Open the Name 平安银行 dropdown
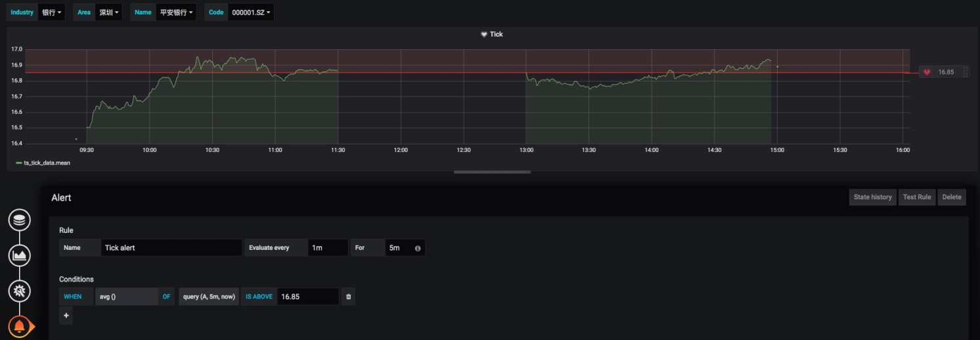 pyautogui.click(x=175, y=12)
